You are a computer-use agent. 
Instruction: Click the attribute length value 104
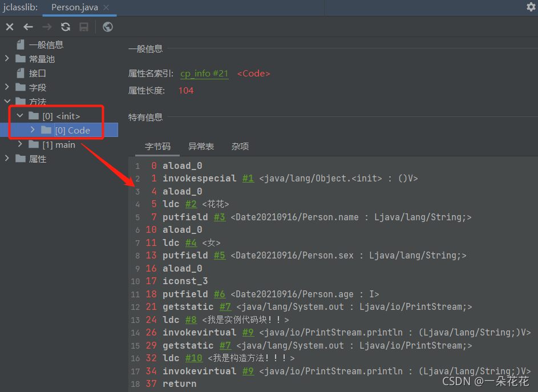pyautogui.click(x=186, y=91)
